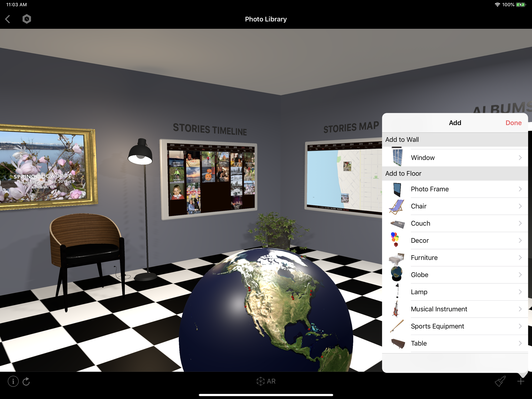Select Window row in Add to Wall
532x399 pixels.
coord(455,158)
